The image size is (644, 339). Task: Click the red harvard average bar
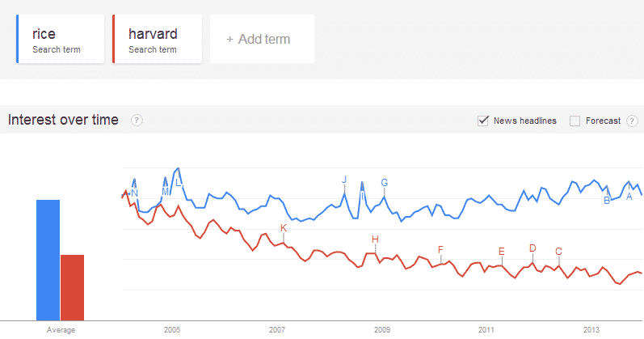(72, 286)
